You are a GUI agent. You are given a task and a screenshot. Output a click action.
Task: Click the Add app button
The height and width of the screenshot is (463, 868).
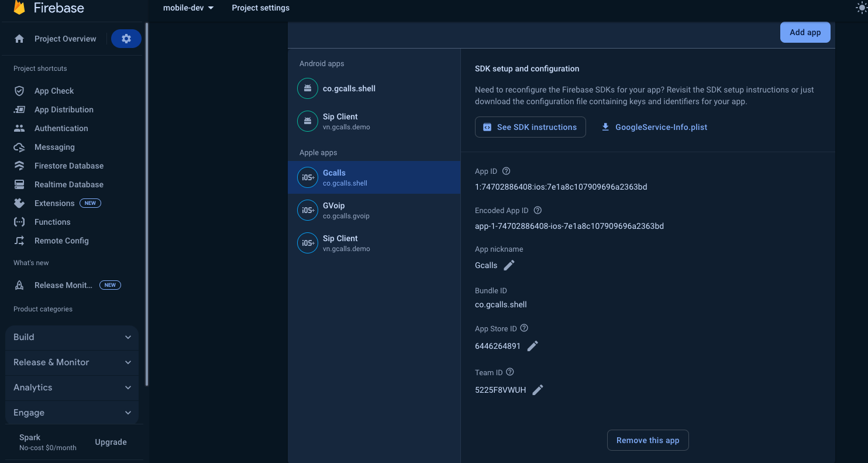click(x=805, y=32)
